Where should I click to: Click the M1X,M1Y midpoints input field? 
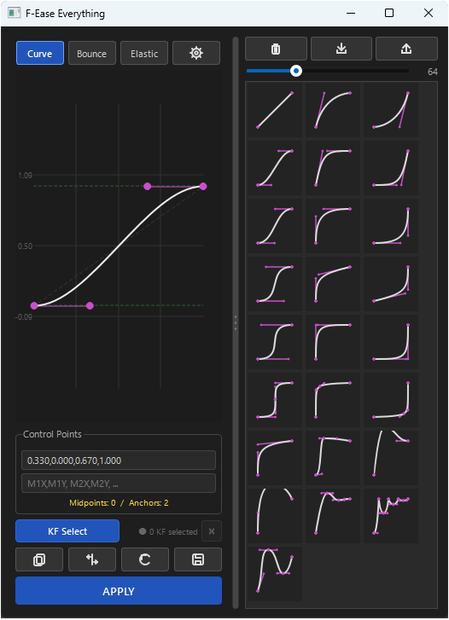point(119,483)
